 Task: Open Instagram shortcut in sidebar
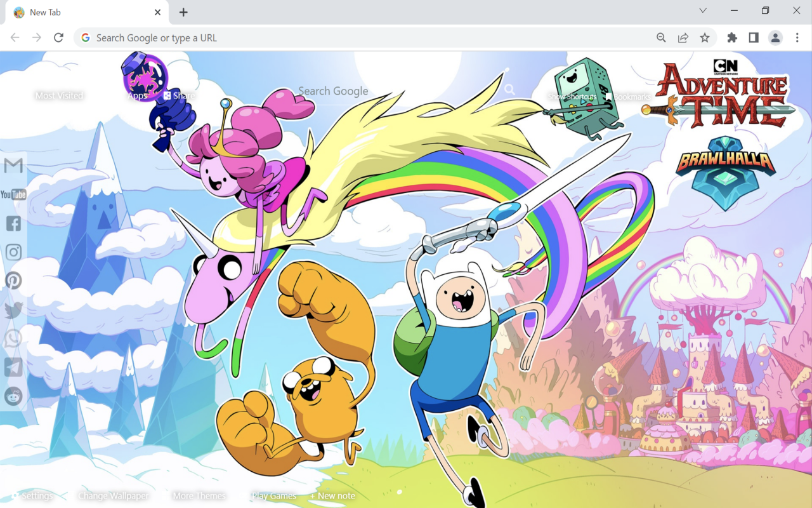pyautogui.click(x=13, y=252)
